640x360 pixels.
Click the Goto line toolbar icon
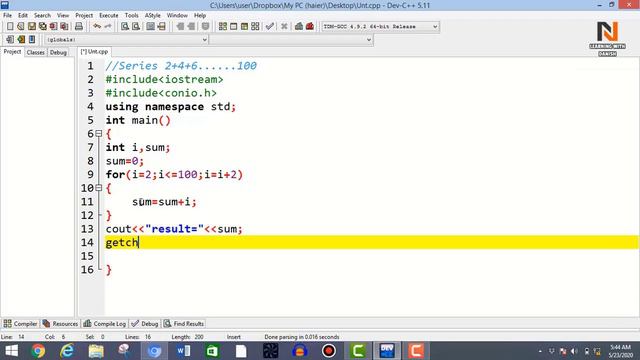(162, 27)
